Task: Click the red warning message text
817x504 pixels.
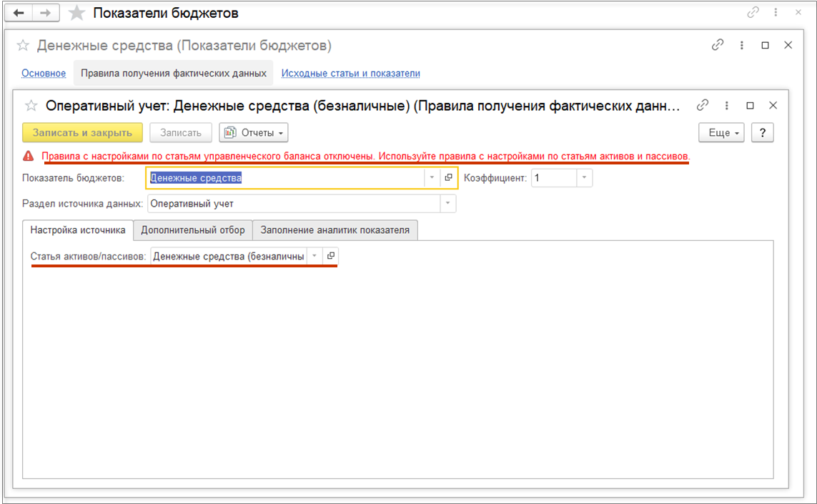Action: click(x=366, y=156)
